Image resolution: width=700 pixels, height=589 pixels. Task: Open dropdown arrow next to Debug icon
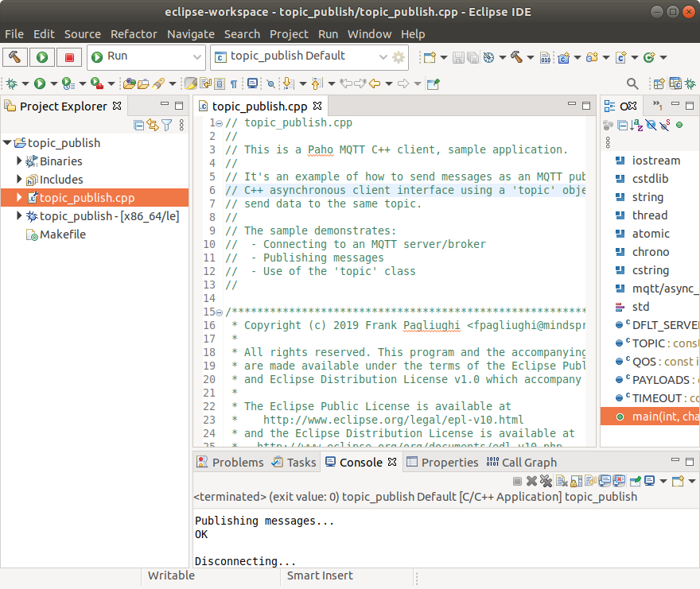(25, 84)
